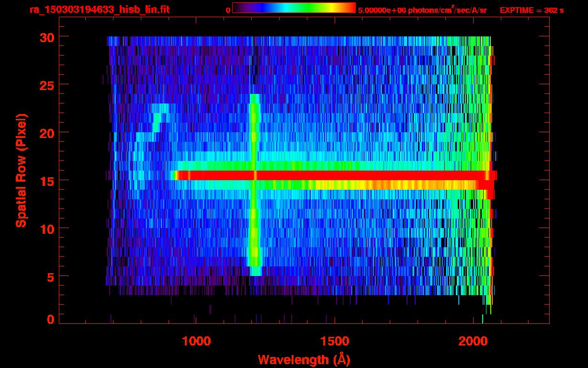588x368 pixels.
Task: Click the x-axis tick label 1000
Action: [x=196, y=341]
